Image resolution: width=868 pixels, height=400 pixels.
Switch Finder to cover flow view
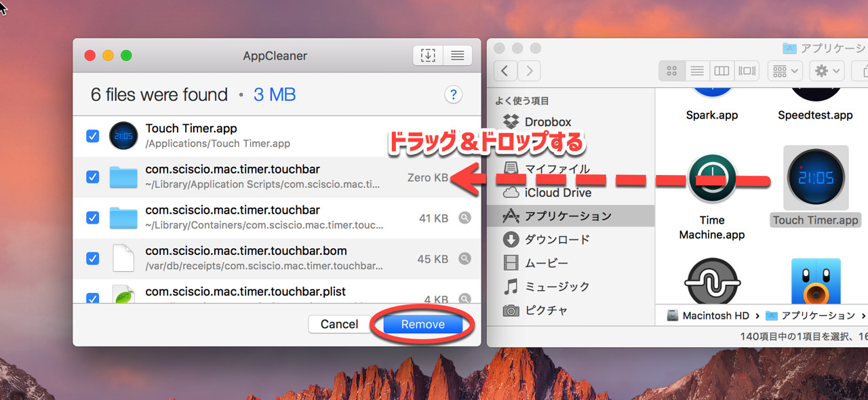tap(747, 70)
